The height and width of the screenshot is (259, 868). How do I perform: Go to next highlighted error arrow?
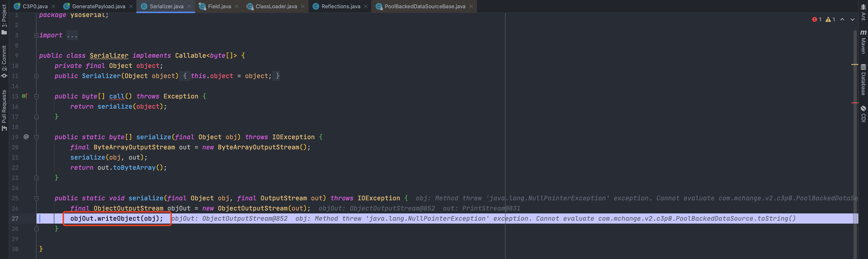tap(852, 20)
